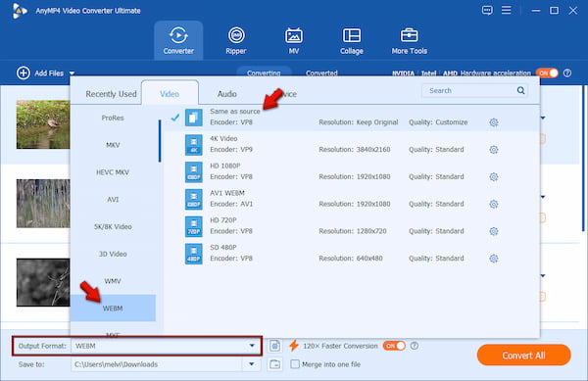The width and height of the screenshot is (588, 381).
Task: Open settings gear for HD 1080P profile
Action: (x=494, y=177)
